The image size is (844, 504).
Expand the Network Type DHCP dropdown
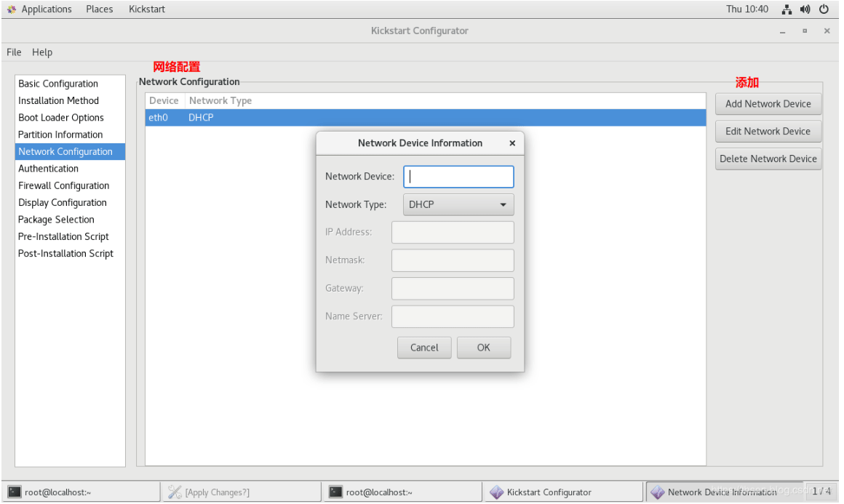coord(458,204)
